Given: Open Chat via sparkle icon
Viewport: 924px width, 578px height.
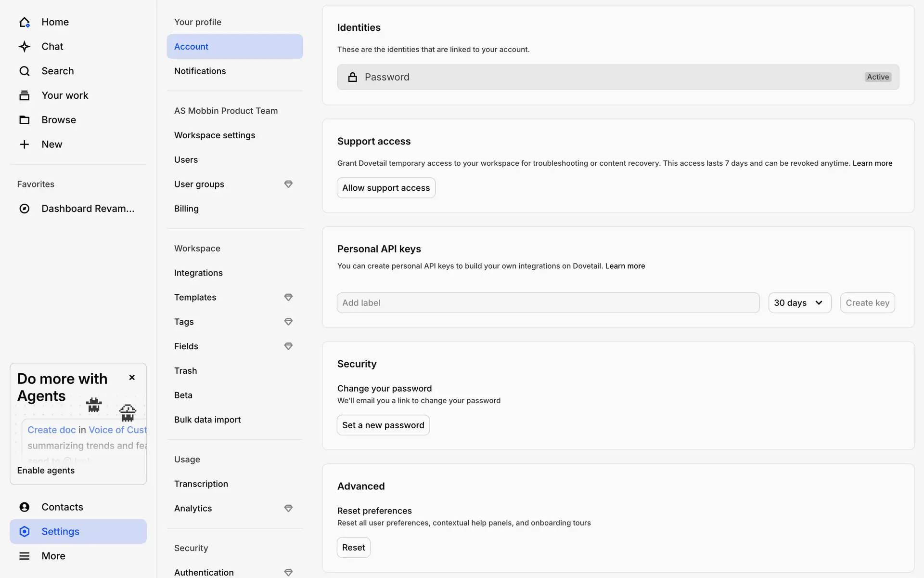Looking at the screenshot, I should tap(25, 47).
